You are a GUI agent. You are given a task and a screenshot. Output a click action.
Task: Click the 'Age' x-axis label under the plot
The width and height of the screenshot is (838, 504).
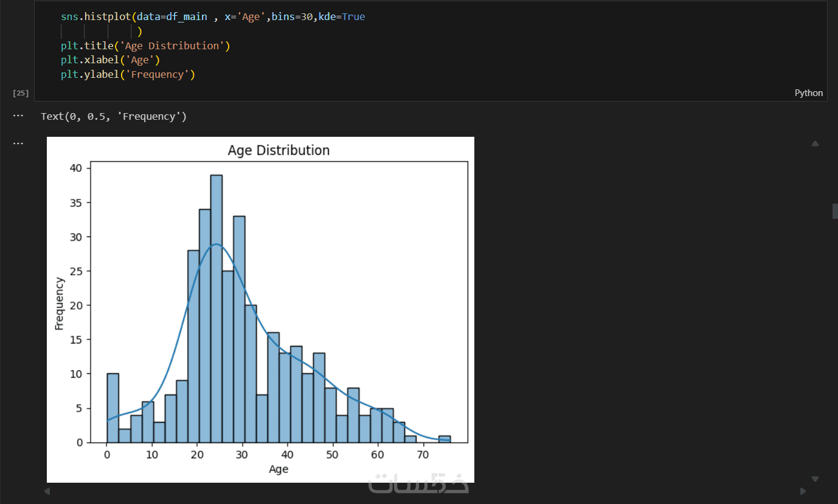[279, 469]
